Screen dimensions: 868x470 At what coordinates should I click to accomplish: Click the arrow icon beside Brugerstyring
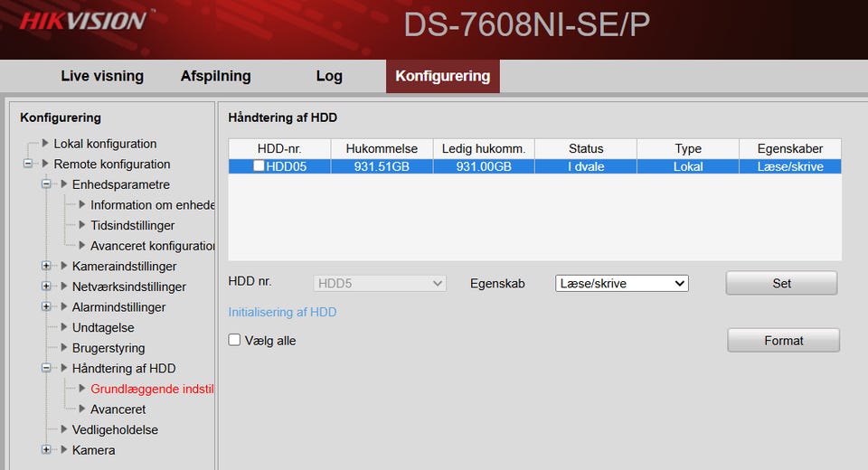(63, 347)
